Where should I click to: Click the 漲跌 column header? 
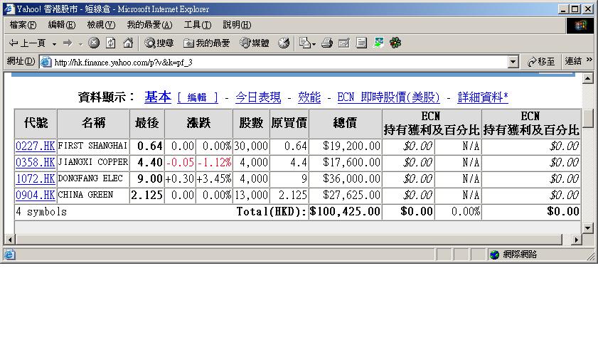[x=198, y=123]
